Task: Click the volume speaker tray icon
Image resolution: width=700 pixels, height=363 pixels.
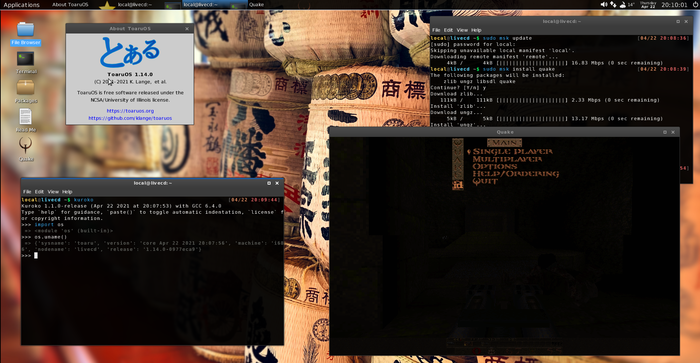Action: pyautogui.click(x=604, y=4)
